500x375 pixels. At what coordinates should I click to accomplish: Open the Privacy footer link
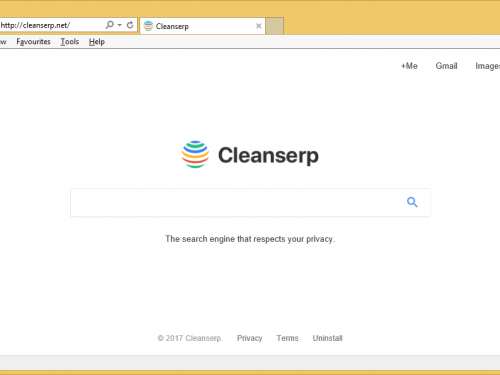coord(250,338)
